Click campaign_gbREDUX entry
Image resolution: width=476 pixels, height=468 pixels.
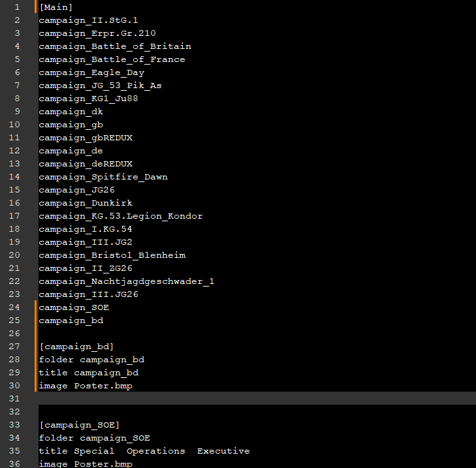pos(86,138)
